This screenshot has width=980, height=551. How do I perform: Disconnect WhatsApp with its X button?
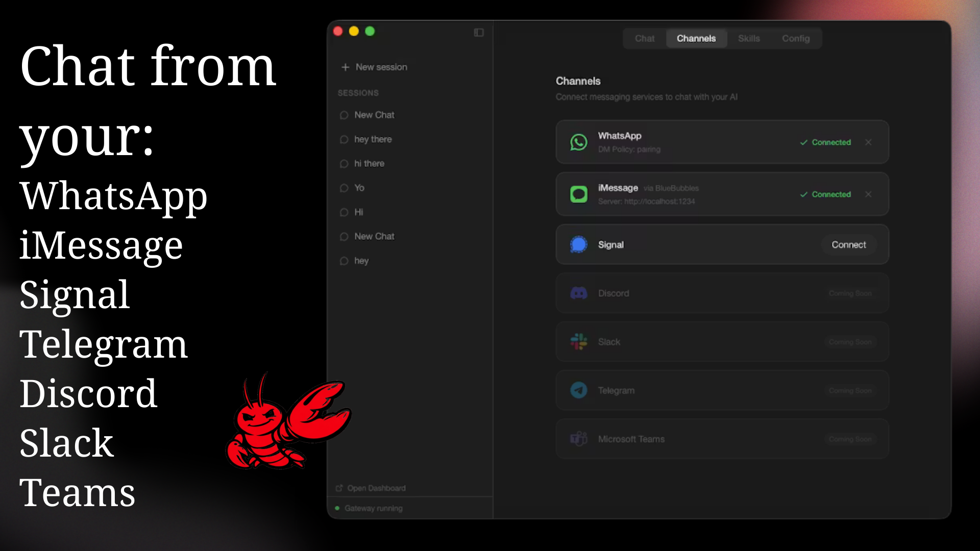[x=868, y=142]
